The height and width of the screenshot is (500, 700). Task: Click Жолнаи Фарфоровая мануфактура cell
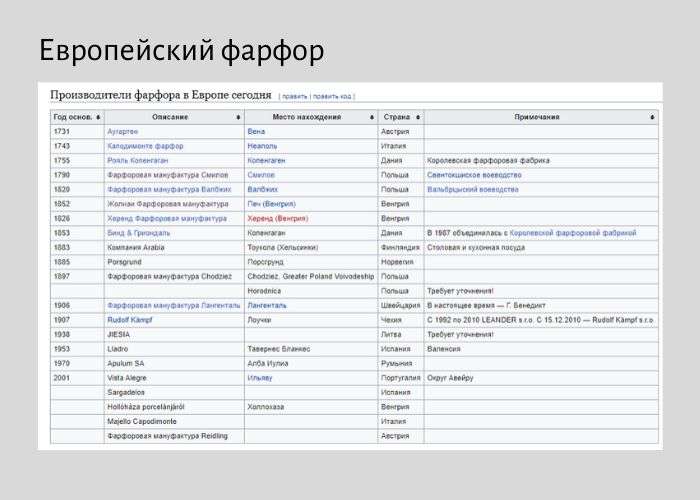[x=175, y=204]
